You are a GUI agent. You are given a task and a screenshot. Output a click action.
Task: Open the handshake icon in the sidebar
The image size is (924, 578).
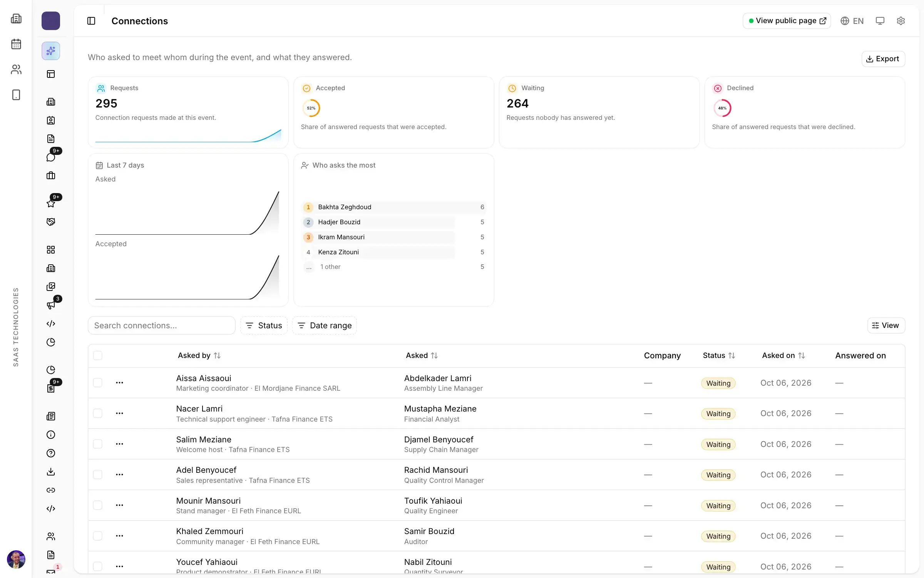click(x=51, y=222)
